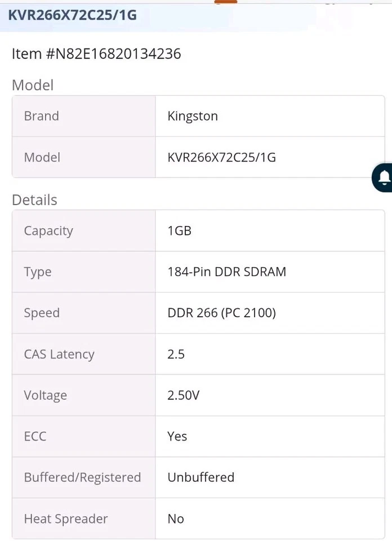Image resolution: width=392 pixels, height=541 pixels.
Task: Select the Heat Spreader No value
Action: (x=175, y=518)
